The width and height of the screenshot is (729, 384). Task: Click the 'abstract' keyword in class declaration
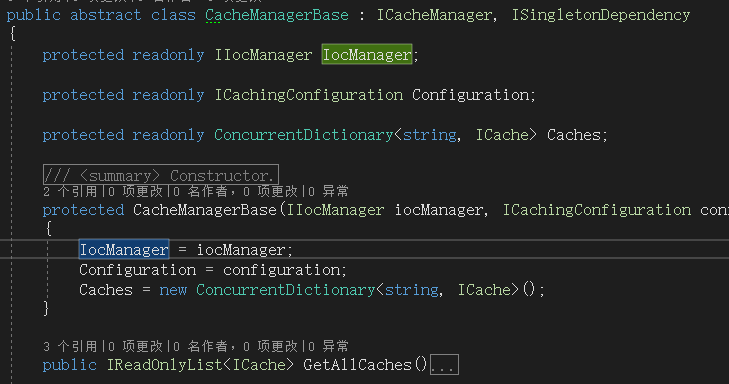point(106,15)
